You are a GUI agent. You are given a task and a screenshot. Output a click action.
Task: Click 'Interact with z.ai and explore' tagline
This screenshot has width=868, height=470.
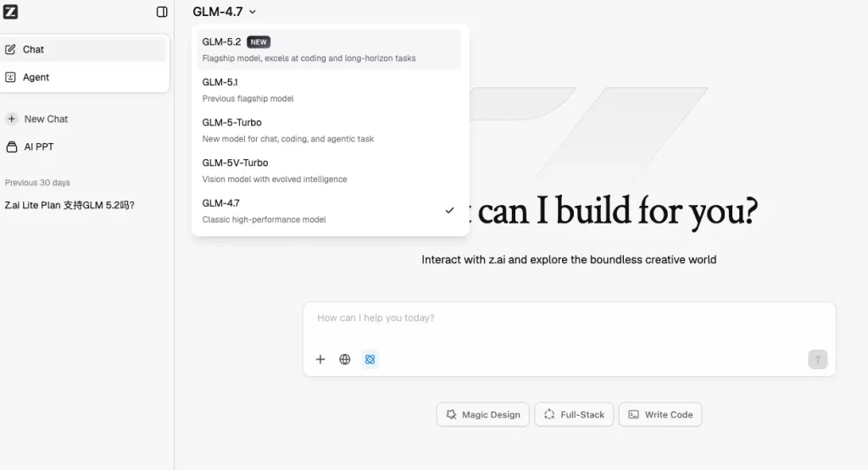[x=569, y=259]
